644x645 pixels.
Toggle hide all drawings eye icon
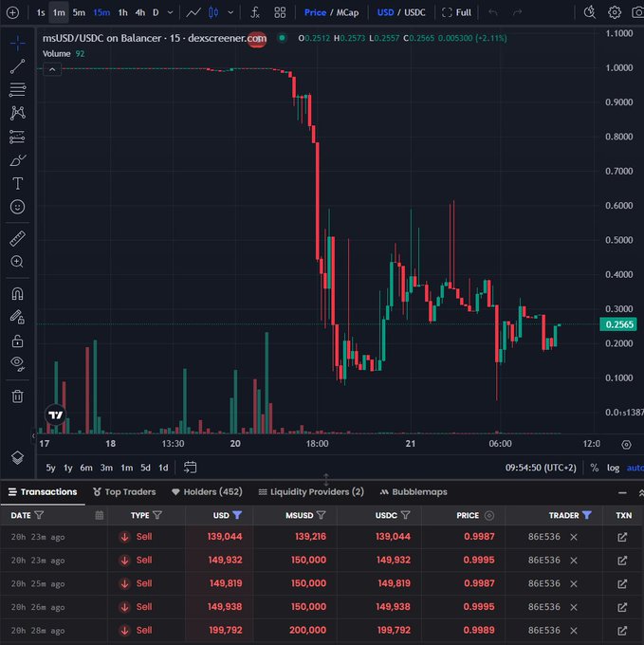pyautogui.click(x=17, y=363)
